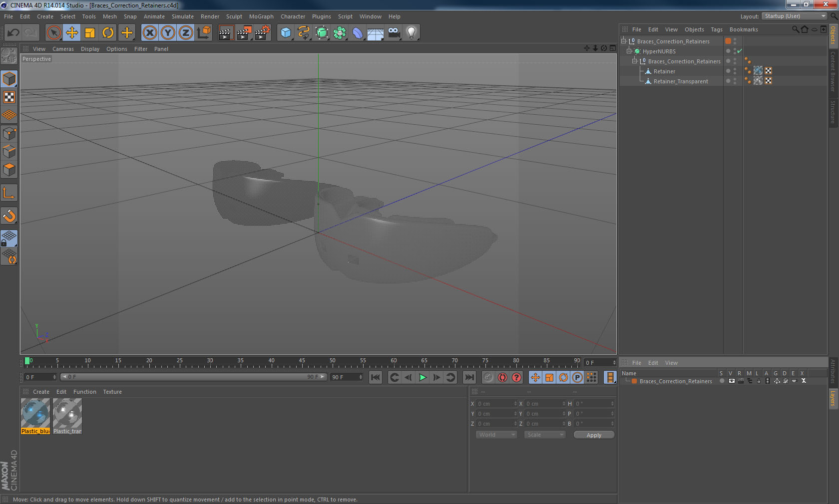Click the X position input field
Image resolution: width=839 pixels, height=504 pixels.
(497, 404)
